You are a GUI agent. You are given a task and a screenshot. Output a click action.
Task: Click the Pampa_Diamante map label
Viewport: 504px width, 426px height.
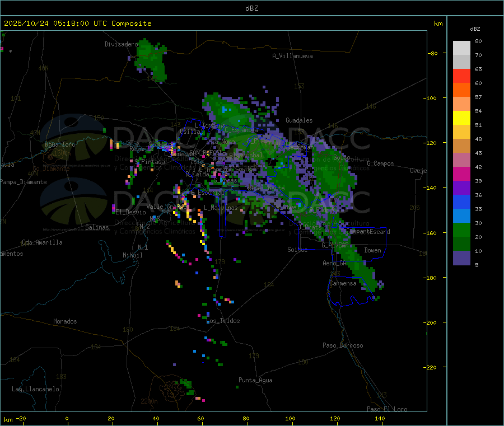coord(23,182)
